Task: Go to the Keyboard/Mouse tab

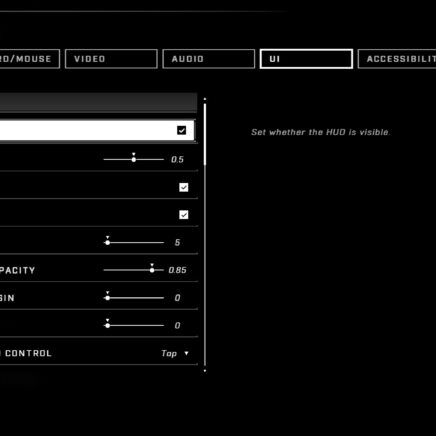Action: [x=30, y=59]
